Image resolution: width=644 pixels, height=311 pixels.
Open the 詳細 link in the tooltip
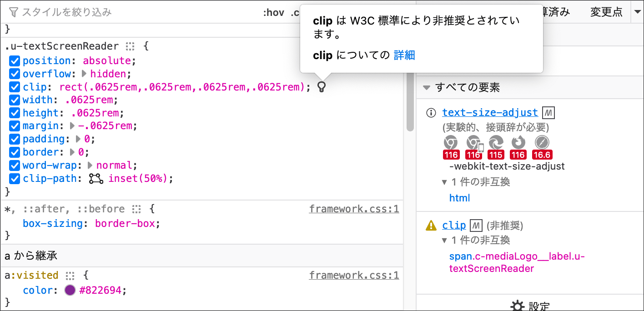click(404, 55)
